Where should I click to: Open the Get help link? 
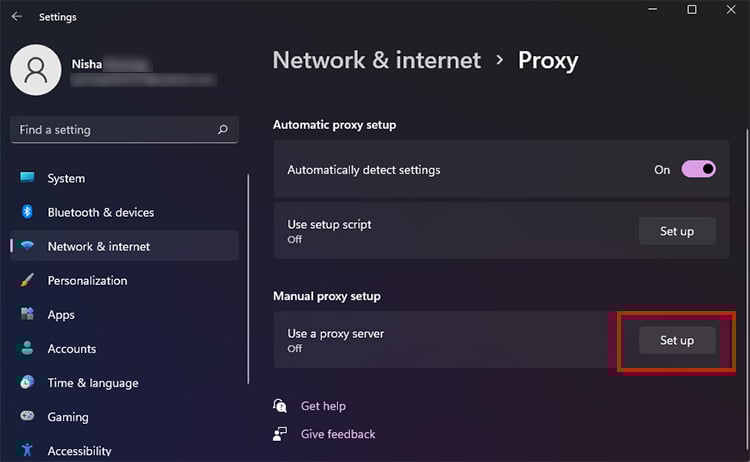click(x=323, y=406)
